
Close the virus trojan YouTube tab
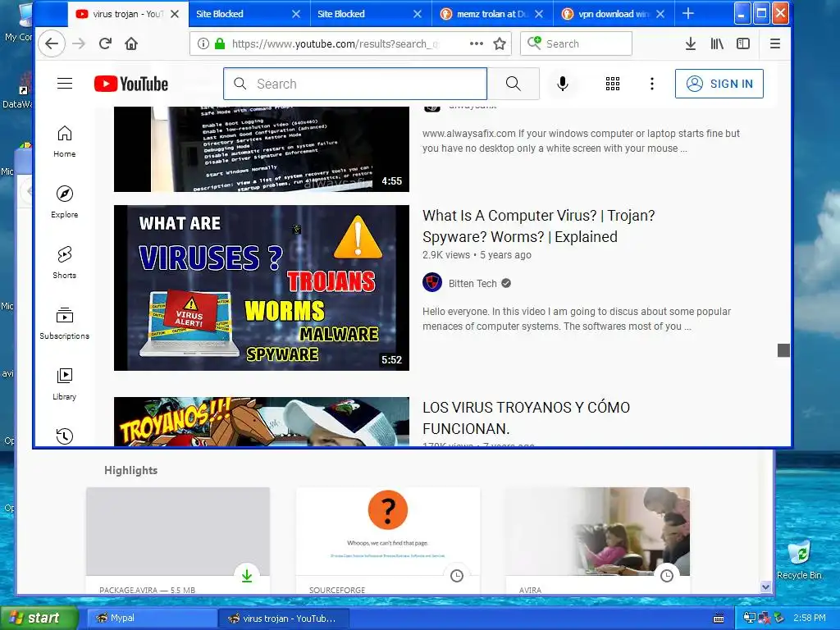coord(175,14)
